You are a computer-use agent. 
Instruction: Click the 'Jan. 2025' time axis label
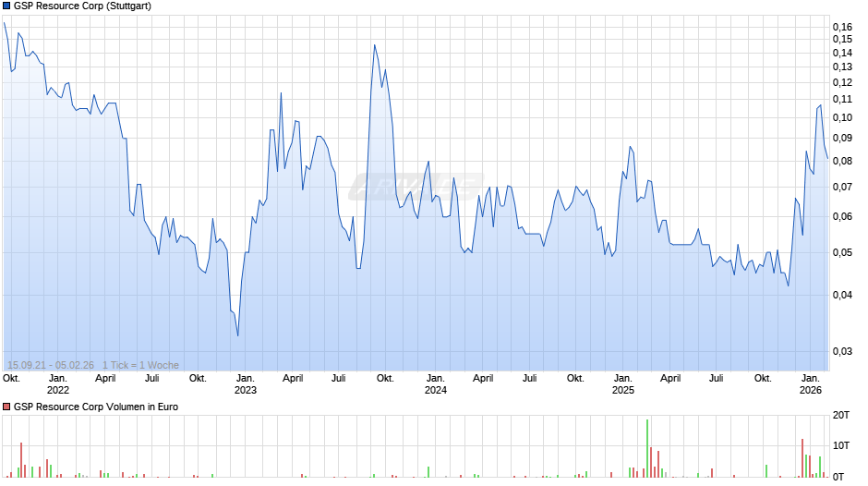click(622, 384)
